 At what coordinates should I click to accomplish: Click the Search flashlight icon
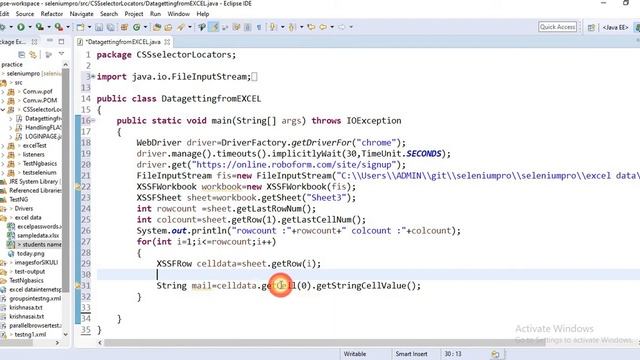click(181, 27)
